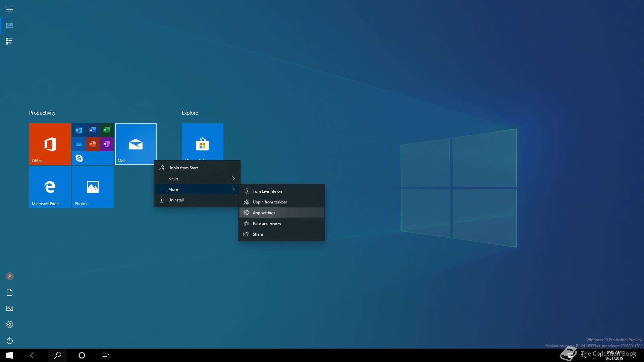This screenshot has height=362, width=644.
Task: Turn Live Tile on for Mail
Action: 282,191
